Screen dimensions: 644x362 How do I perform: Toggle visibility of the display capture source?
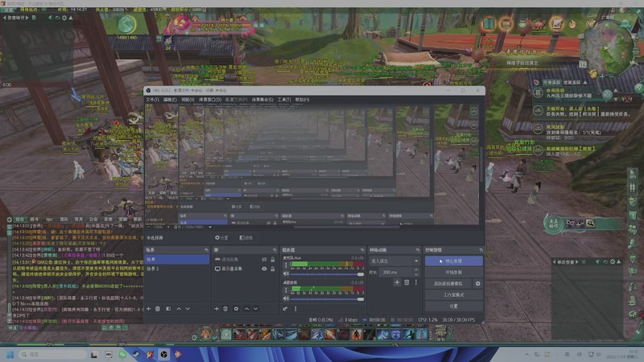tap(264, 269)
